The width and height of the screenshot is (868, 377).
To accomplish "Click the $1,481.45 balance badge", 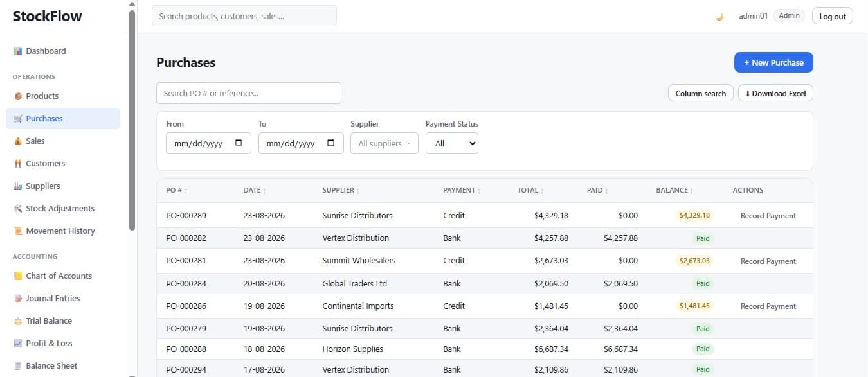I will click(694, 306).
